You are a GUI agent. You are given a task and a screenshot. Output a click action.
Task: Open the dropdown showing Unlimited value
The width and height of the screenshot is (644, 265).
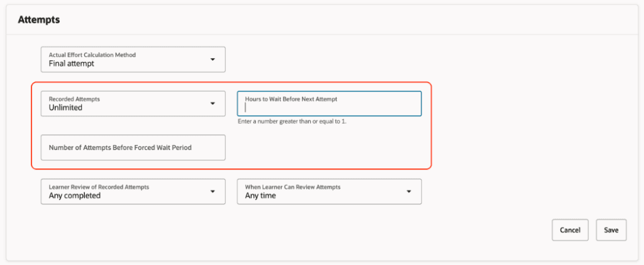(x=133, y=104)
